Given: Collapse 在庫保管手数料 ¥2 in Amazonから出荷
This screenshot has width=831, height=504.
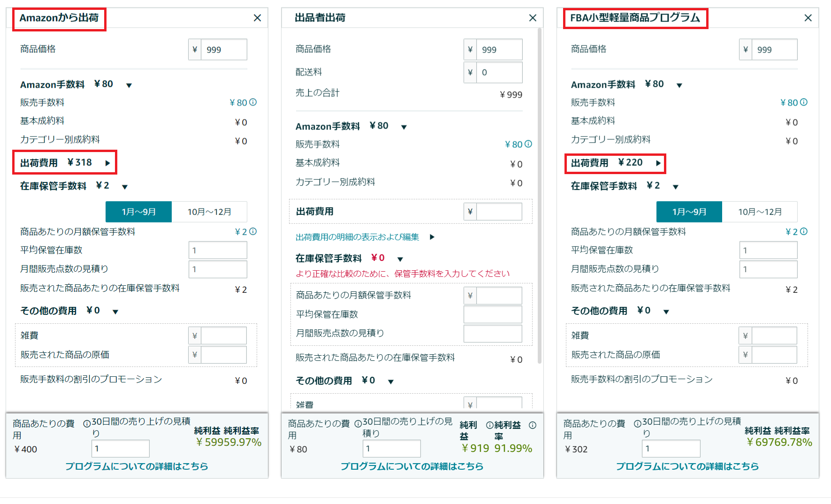Looking at the screenshot, I should (x=125, y=187).
